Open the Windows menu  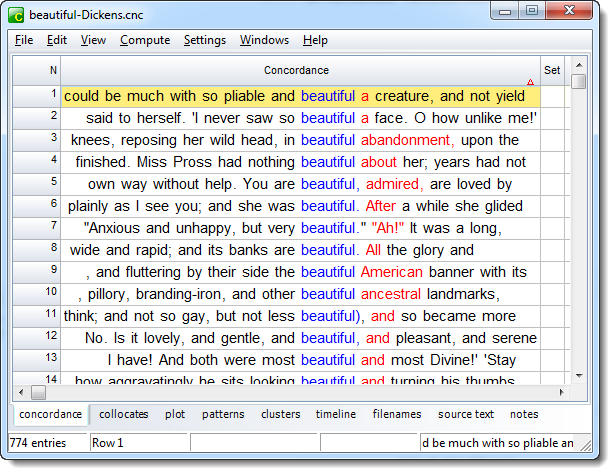tap(264, 40)
